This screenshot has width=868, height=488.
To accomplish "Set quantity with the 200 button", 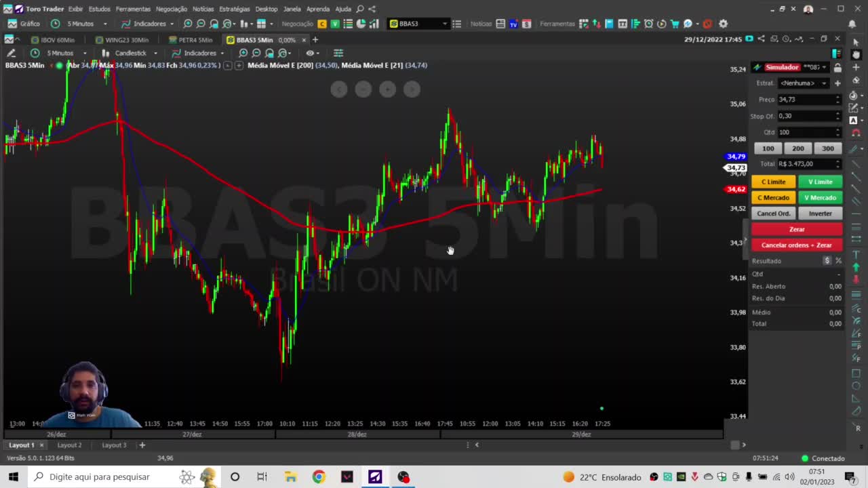I will coord(798,148).
